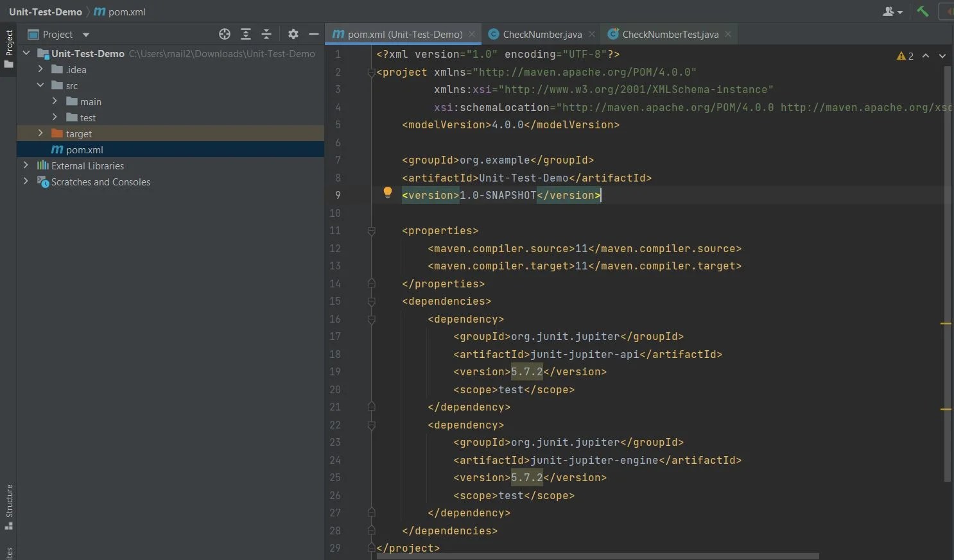Click the yellow lightbulb intention icon
The width and height of the screenshot is (954, 560).
(387, 192)
